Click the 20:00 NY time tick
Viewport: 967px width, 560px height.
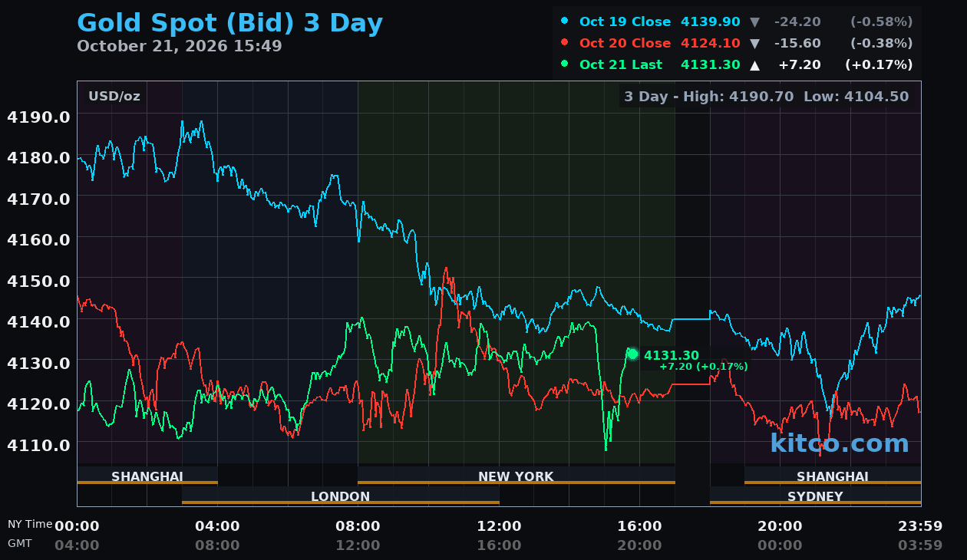(780, 526)
